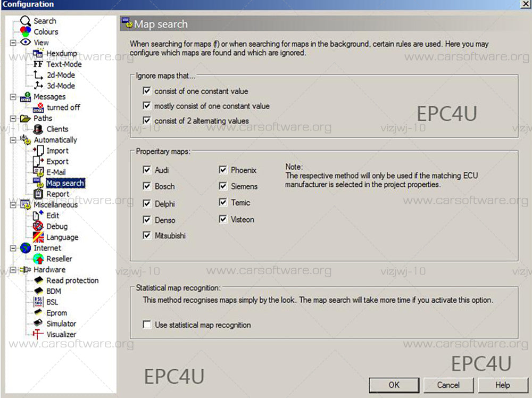The height and width of the screenshot is (398, 532).
Task: Open Help for this dialog
Action: coord(503,385)
